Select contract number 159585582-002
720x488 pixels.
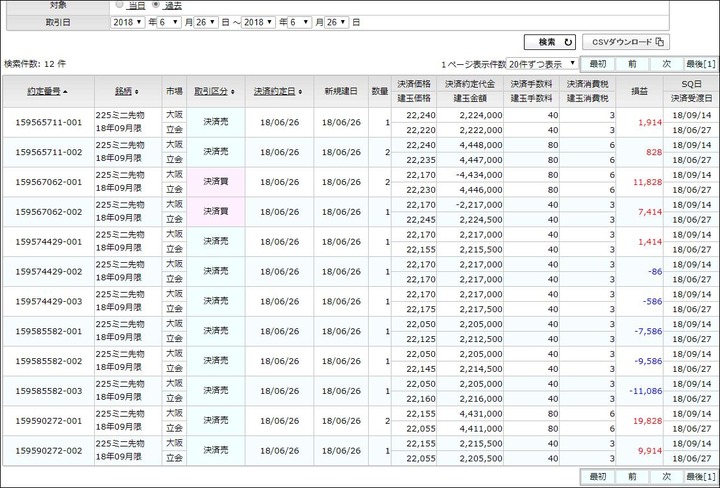(x=48, y=361)
